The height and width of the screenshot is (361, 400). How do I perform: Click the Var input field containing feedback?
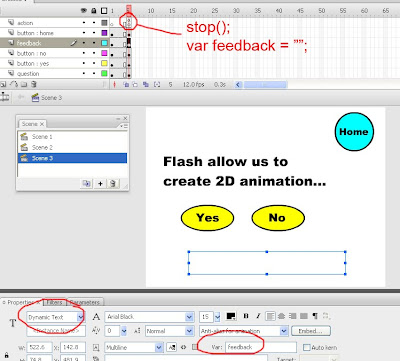click(x=261, y=347)
